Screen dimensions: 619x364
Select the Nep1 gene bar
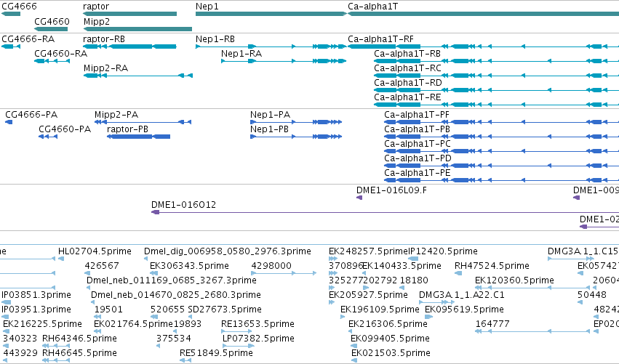coord(271,14)
